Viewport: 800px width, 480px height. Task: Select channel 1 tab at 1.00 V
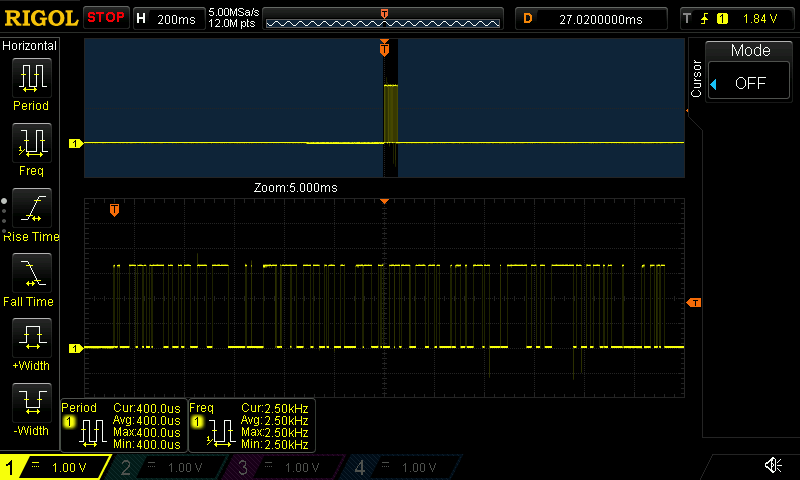pos(55,467)
